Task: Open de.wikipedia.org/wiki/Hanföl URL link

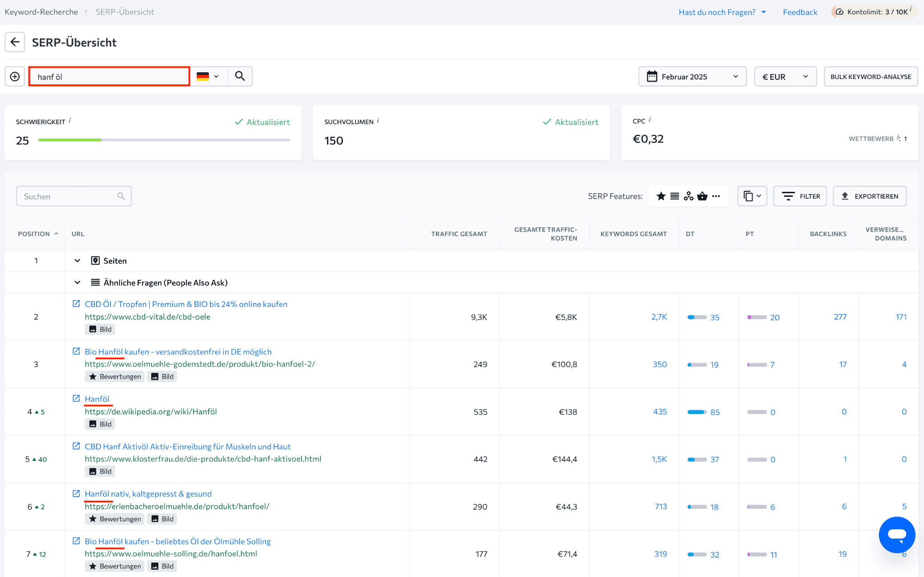Action: pyautogui.click(x=151, y=411)
